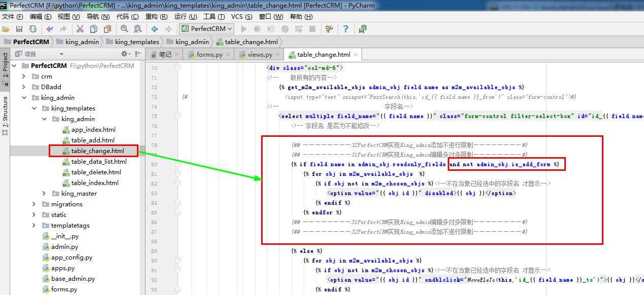
Task: Click the rightmost green task toolbar icon
Action: [363, 29]
